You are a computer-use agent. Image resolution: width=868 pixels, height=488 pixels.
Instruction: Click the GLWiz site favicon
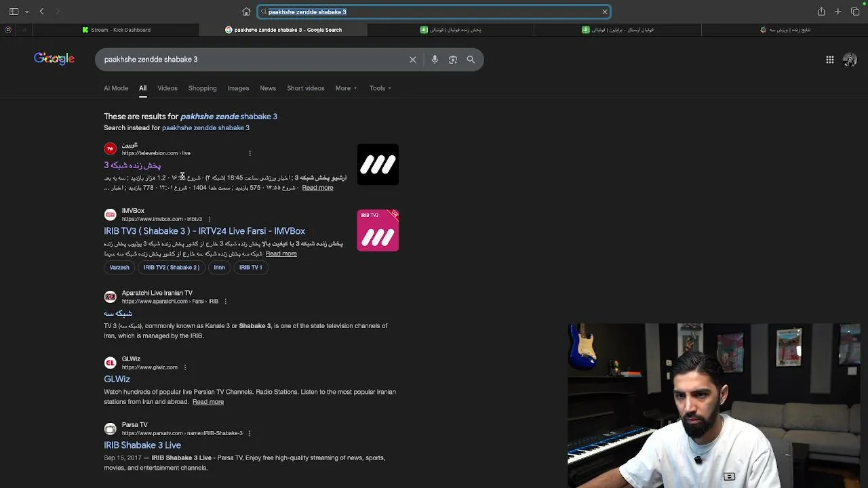(110, 363)
